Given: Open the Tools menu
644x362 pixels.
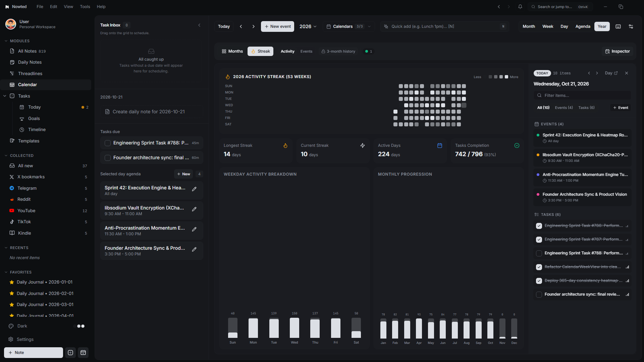Looking at the screenshot, I should click(85, 7).
